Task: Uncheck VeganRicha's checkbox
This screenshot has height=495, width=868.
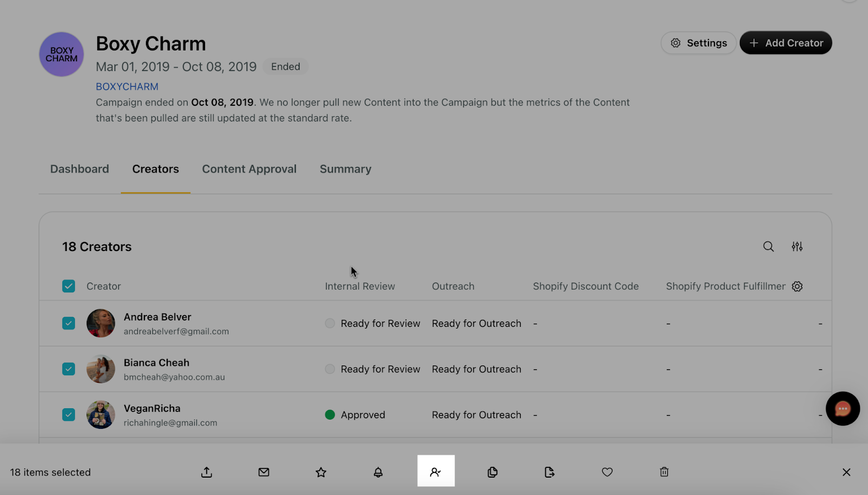Action: click(x=68, y=415)
